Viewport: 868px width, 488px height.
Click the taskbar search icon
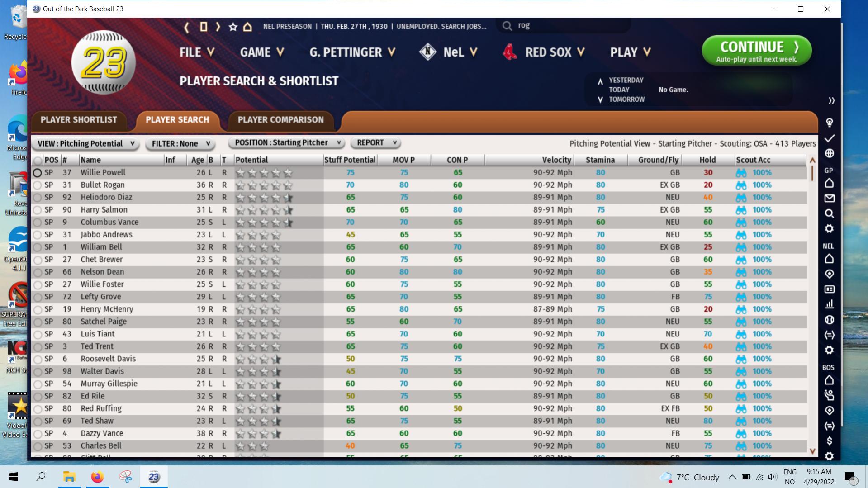41,477
